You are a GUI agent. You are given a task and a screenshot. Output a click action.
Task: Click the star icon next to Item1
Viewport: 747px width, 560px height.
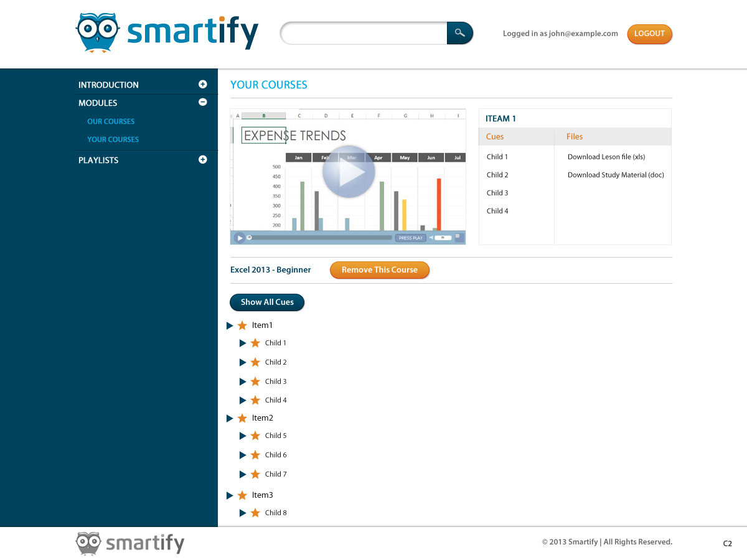[x=242, y=325]
